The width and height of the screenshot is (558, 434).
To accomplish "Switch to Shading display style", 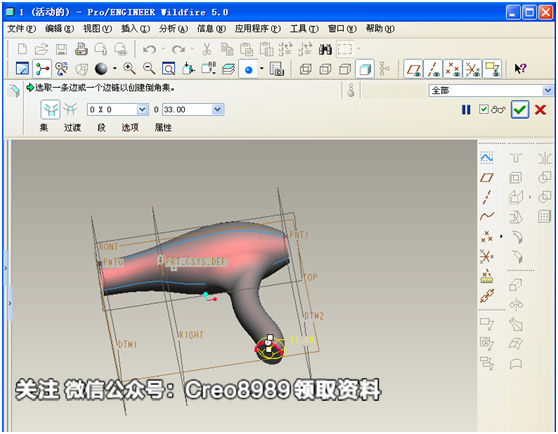I will coord(365,69).
